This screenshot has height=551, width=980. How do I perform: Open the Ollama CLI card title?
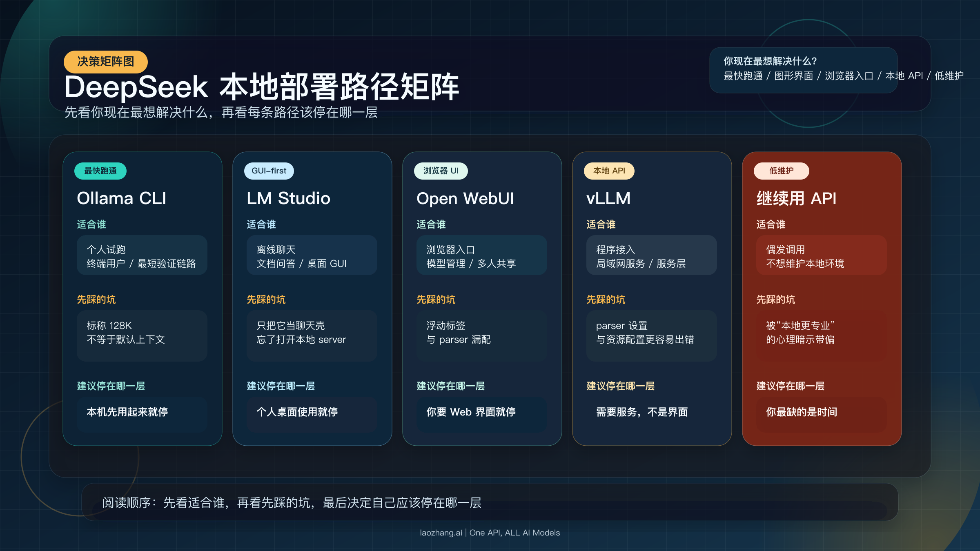(x=122, y=198)
